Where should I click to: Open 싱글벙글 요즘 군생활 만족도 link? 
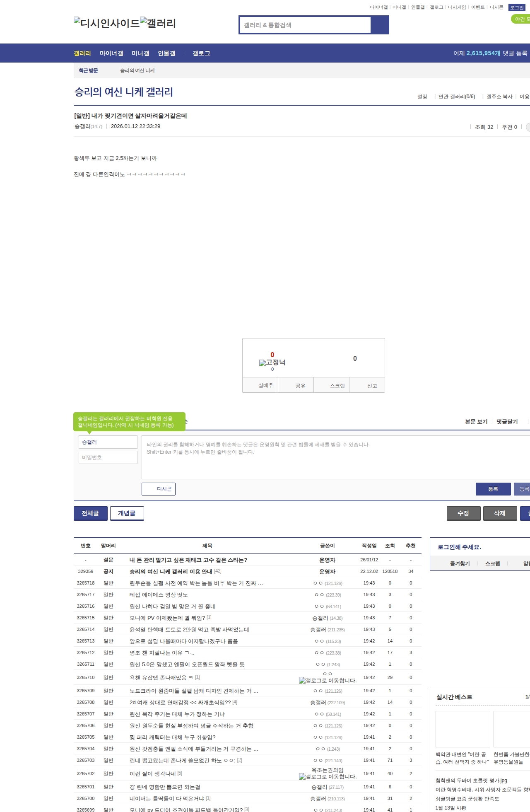pyautogui.click(x=467, y=799)
